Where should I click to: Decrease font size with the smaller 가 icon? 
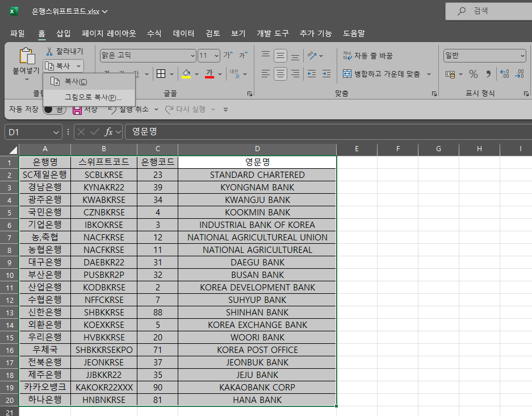(243, 55)
